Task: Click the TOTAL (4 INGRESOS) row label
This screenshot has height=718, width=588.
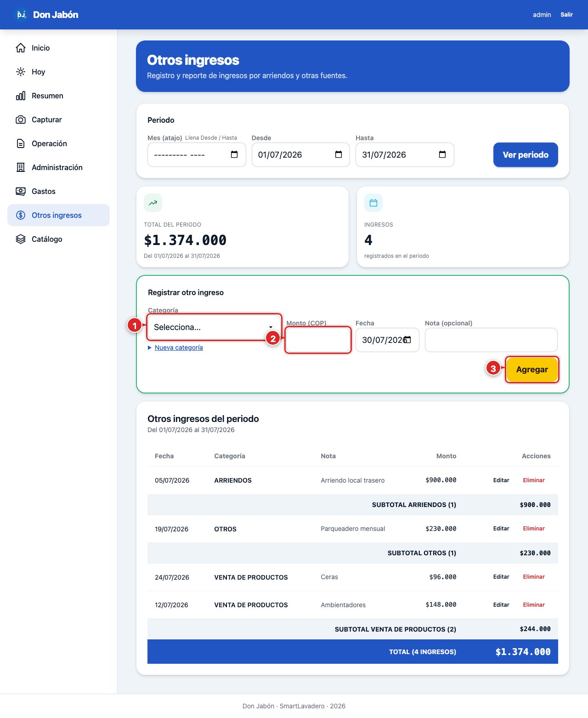Action: (423, 652)
